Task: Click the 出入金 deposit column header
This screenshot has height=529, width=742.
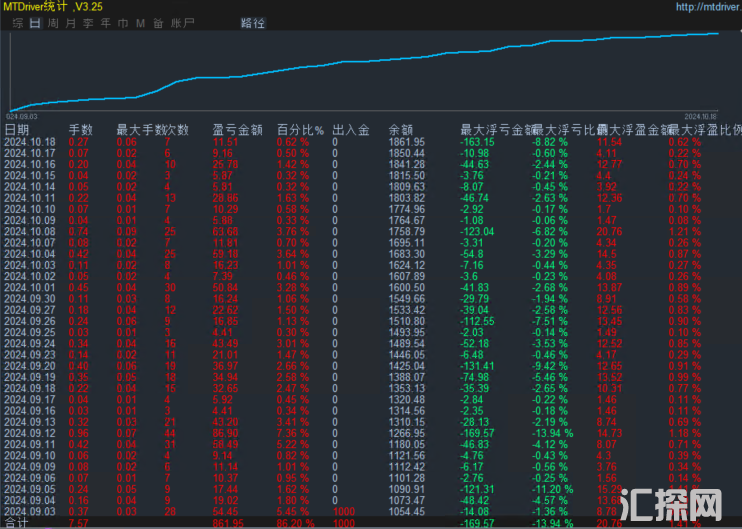Action: [x=351, y=130]
